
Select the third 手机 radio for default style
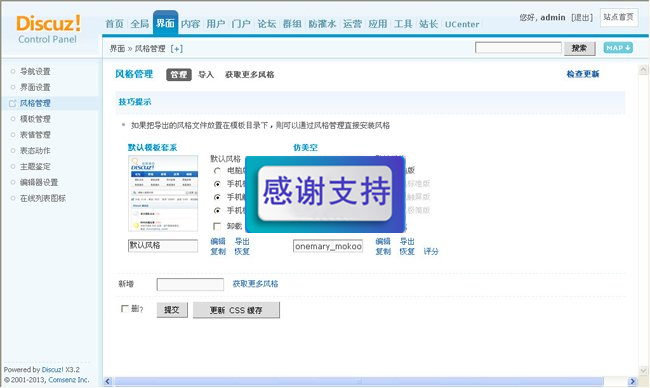tap(217, 211)
